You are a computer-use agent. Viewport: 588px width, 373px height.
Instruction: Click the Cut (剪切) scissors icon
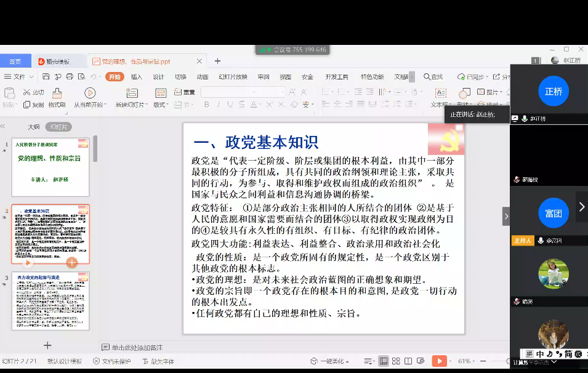(x=27, y=92)
